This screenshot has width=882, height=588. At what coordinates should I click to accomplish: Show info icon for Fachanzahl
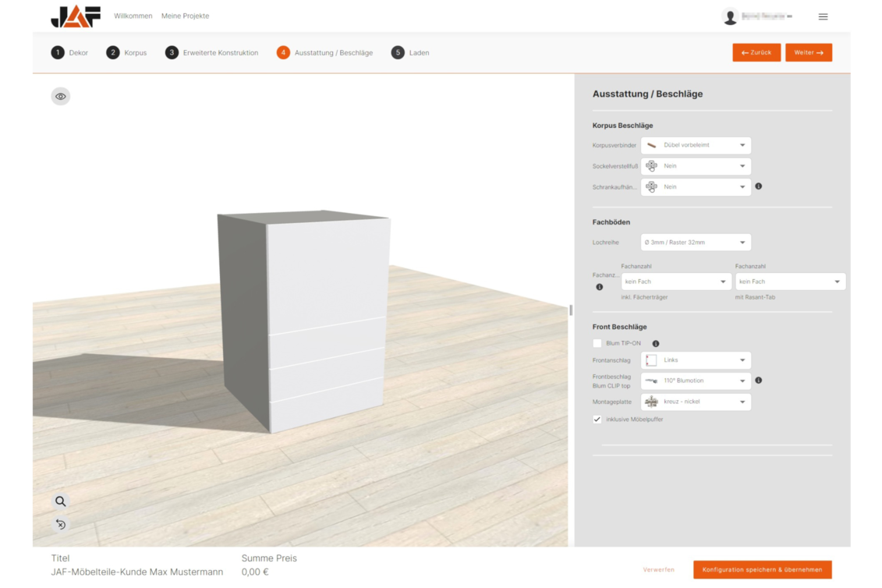(x=600, y=287)
